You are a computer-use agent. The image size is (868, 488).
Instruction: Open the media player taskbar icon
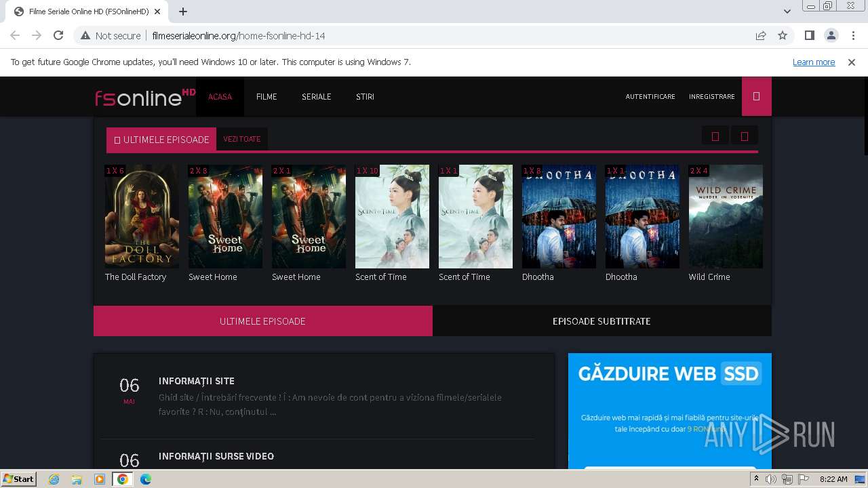click(x=100, y=479)
